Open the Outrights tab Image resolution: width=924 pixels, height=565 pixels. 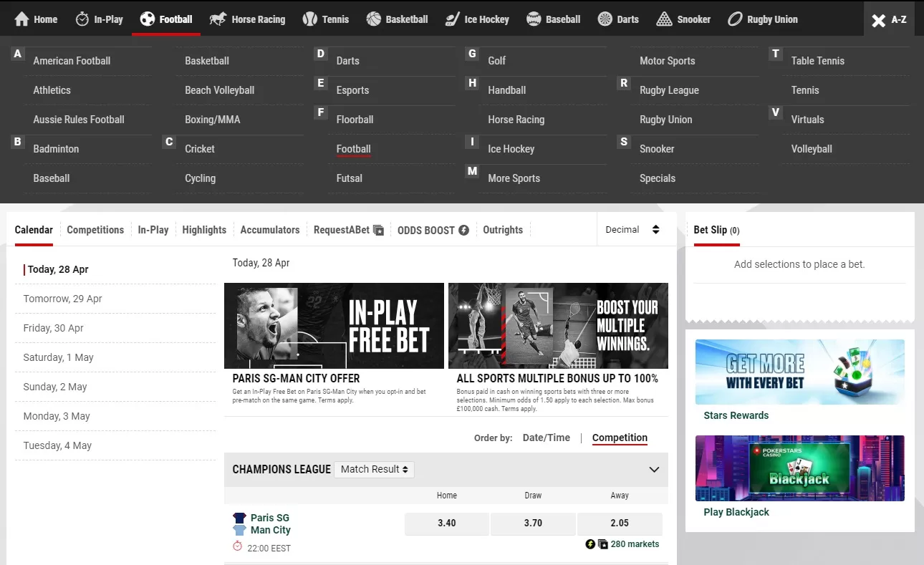503,230
